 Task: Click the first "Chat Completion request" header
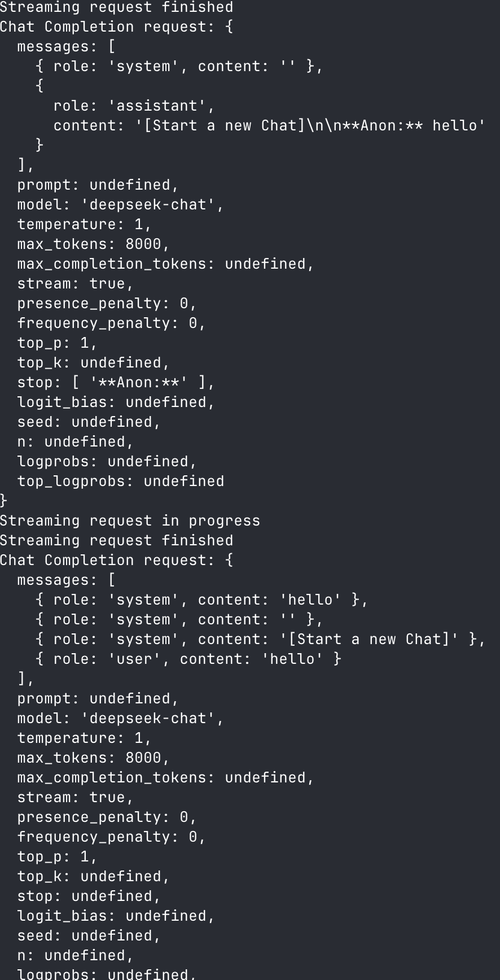click(x=116, y=27)
